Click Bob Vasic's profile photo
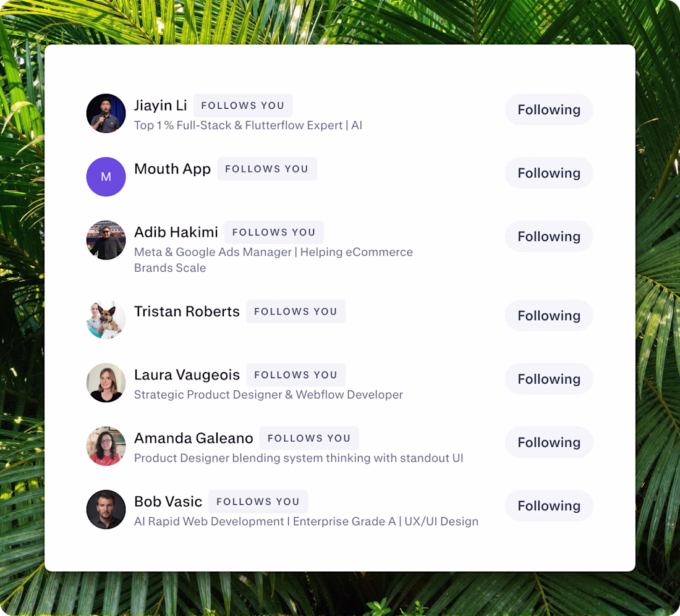The height and width of the screenshot is (616, 680). pyautogui.click(x=106, y=510)
